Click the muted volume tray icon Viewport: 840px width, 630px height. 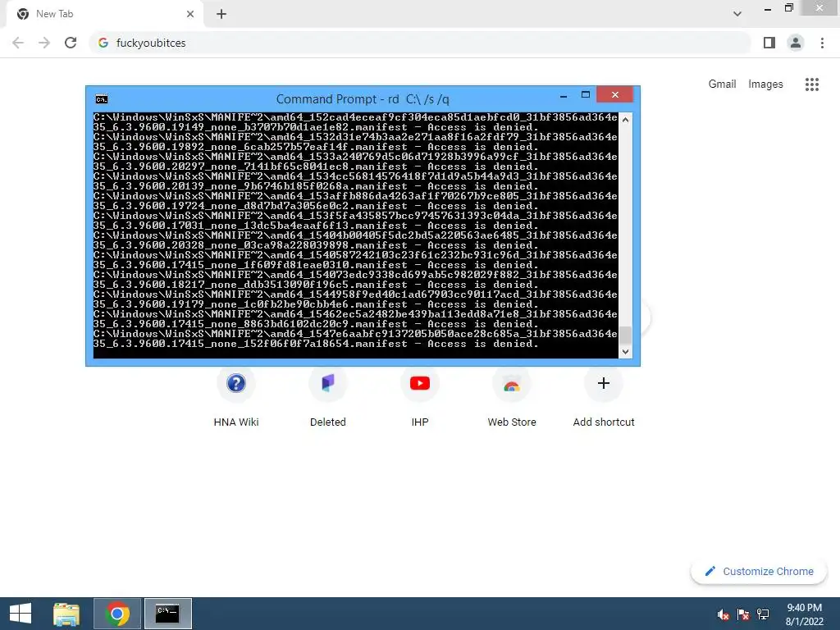click(x=724, y=614)
